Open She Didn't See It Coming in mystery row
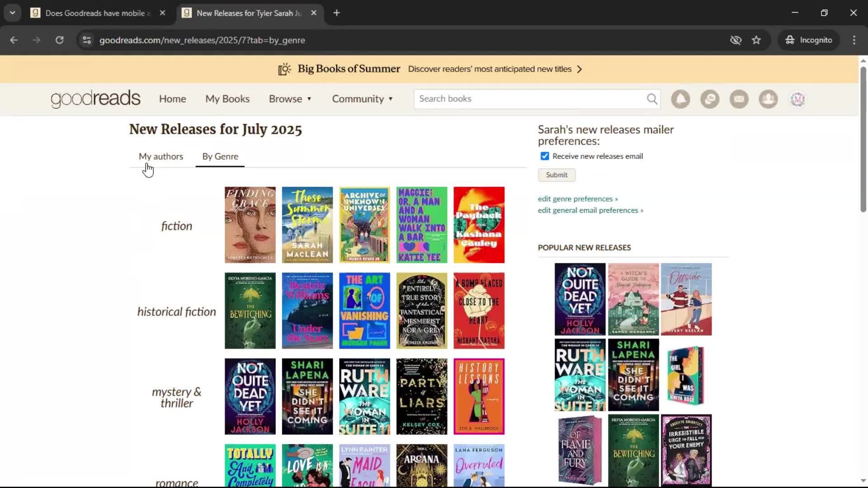Screen dimensions: 868x488 pos(307,397)
